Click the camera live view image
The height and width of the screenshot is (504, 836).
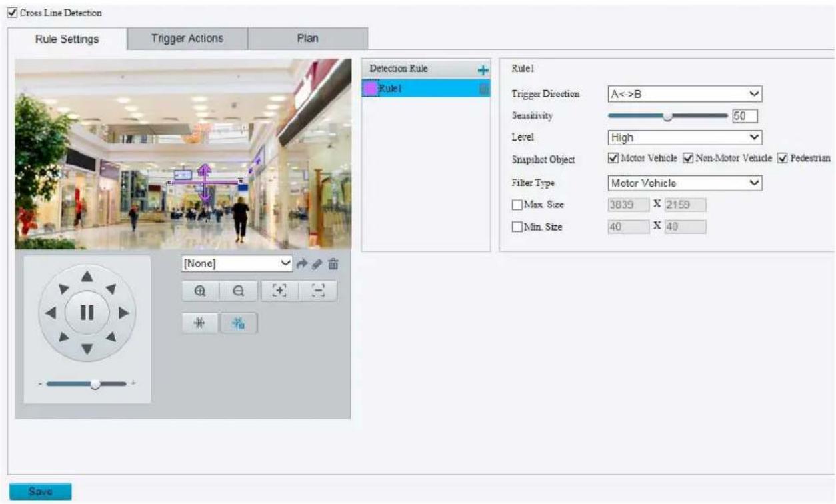(x=183, y=154)
